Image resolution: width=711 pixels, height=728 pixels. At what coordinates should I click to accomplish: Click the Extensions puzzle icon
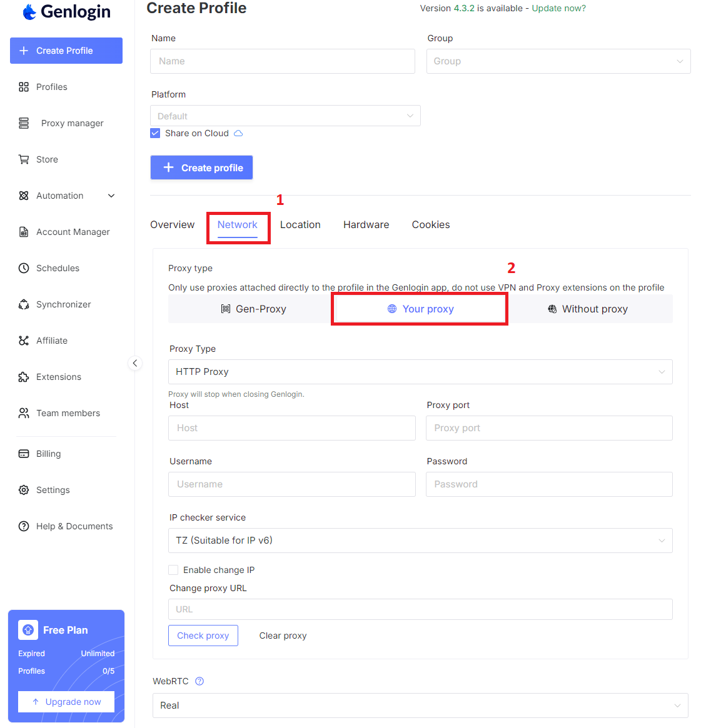(24, 377)
